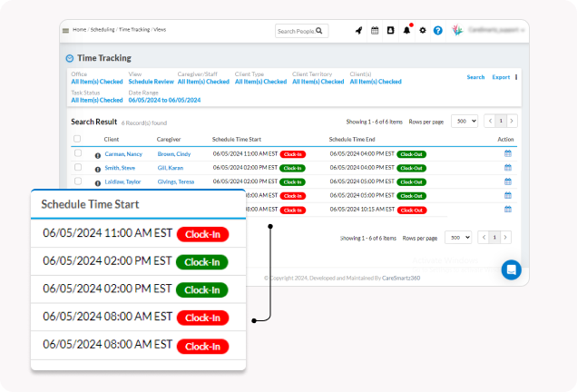Screen dimensions: 577x392
Task: Collapse the Time Tracking panel chevron
Action: click(70, 58)
